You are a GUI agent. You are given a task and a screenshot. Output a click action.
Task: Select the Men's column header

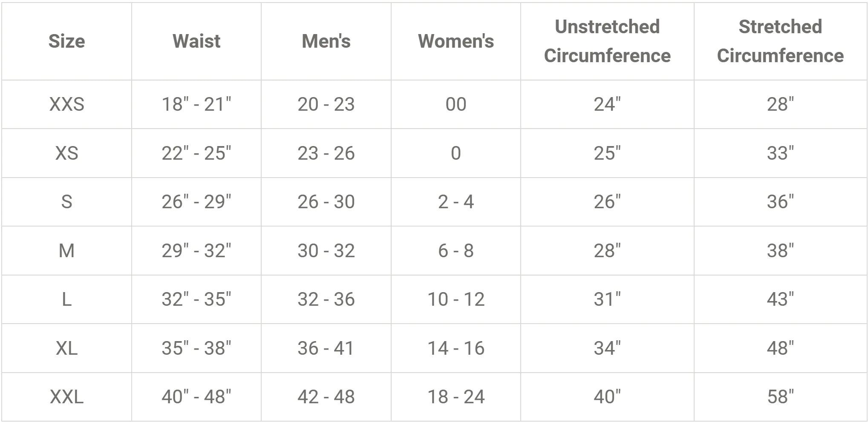pyautogui.click(x=326, y=41)
